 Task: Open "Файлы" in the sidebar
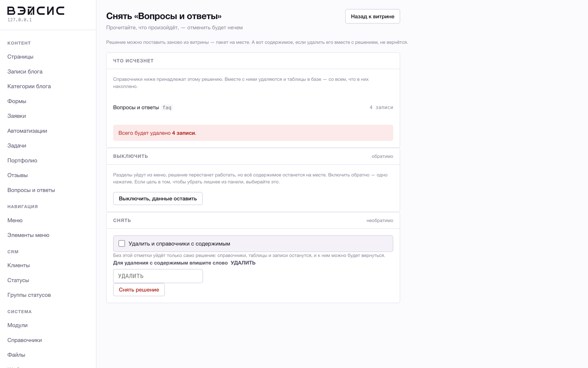pos(16,355)
